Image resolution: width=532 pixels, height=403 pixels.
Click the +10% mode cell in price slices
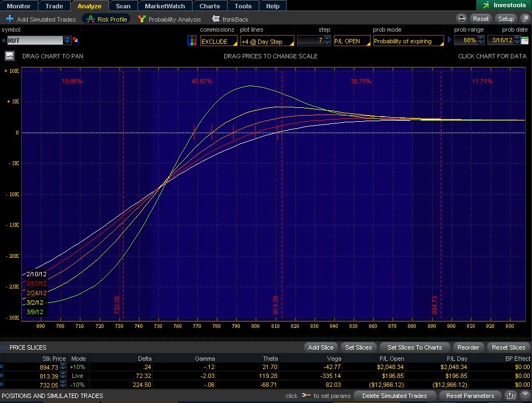(x=77, y=367)
